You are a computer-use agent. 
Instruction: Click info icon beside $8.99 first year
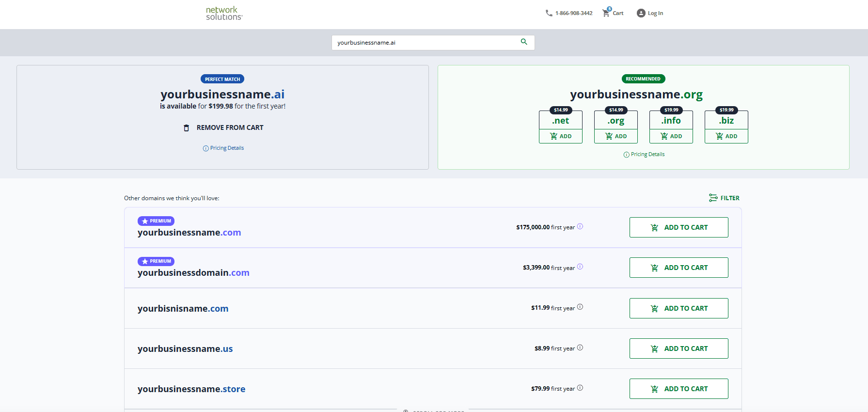click(x=580, y=348)
